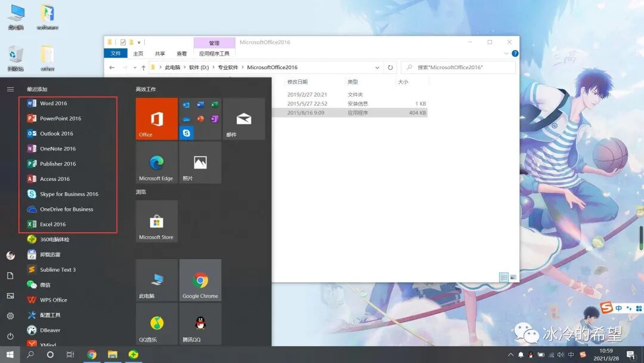Switch to File Explorer on the taskbar
This screenshot has height=363, width=644.
tap(113, 355)
